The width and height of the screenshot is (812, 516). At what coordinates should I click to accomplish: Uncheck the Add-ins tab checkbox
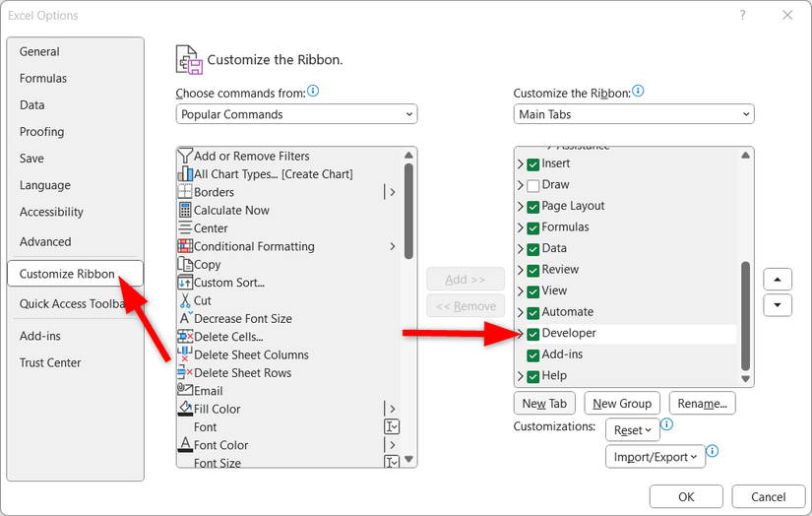click(x=532, y=355)
